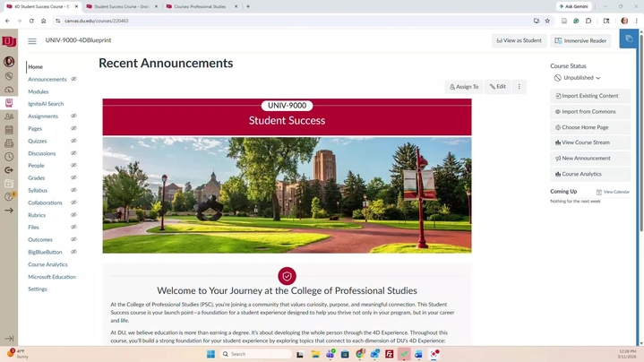Toggle visibility eye icon next to Announcements
Image resolution: width=644 pixels, height=362 pixels.
point(73,79)
